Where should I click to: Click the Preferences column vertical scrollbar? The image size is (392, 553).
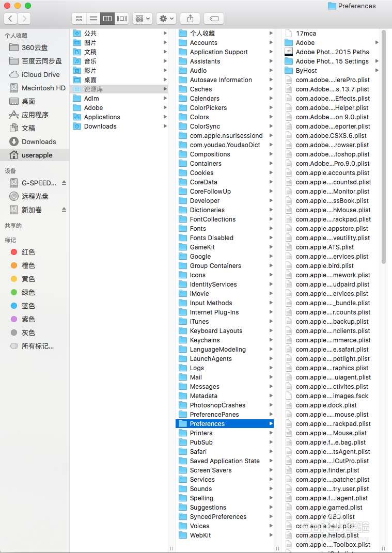tap(384, 147)
